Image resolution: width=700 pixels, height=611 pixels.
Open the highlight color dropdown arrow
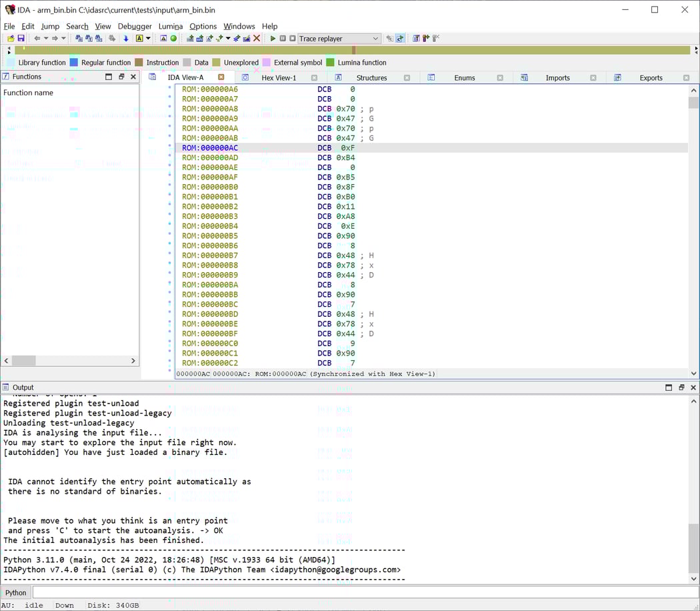click(147, 38)
